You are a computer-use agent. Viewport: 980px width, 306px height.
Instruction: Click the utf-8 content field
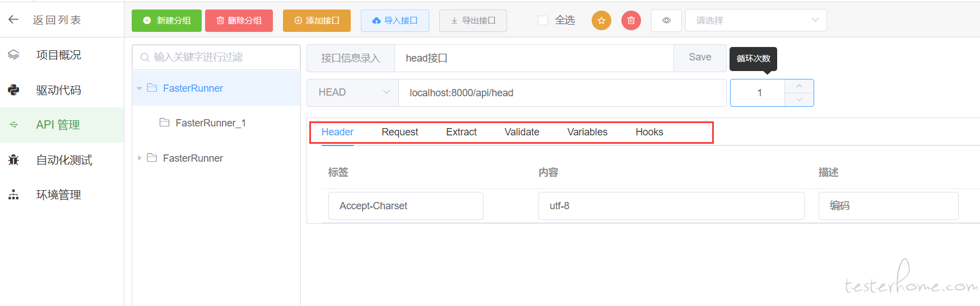[671, 206]
